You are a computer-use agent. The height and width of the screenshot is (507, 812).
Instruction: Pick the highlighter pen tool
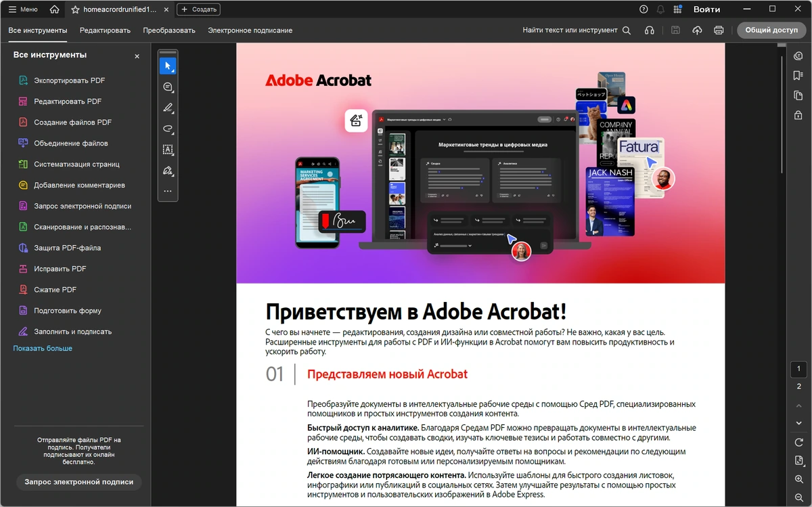(x=168, y=108)
